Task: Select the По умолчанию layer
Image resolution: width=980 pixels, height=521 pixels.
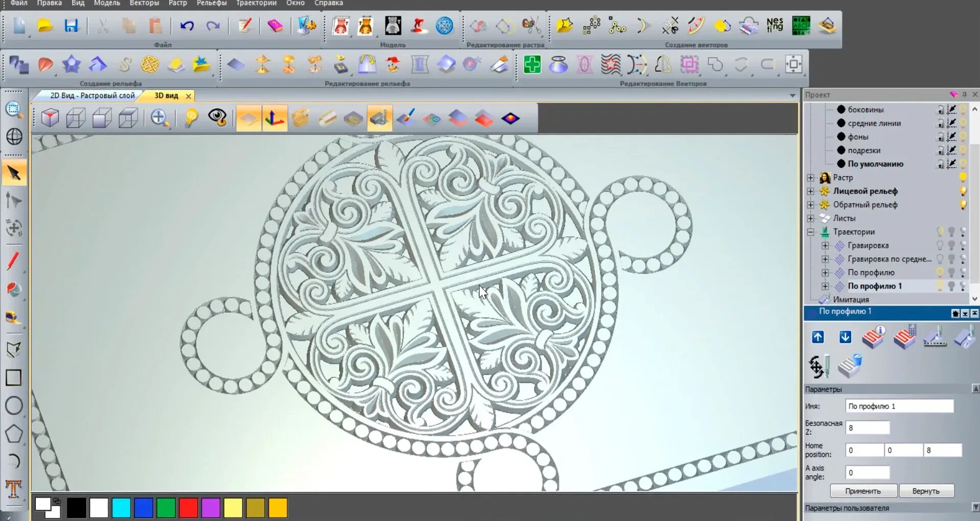Action: click(x=875, y=164)
